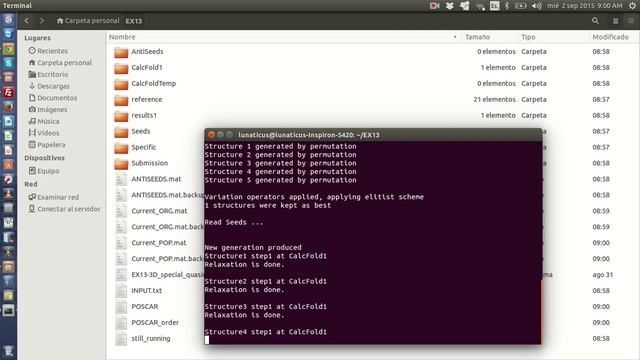Open the battery indicator menu
The width and height of the screenshot is (640, 360).
(x=520, y=6)
